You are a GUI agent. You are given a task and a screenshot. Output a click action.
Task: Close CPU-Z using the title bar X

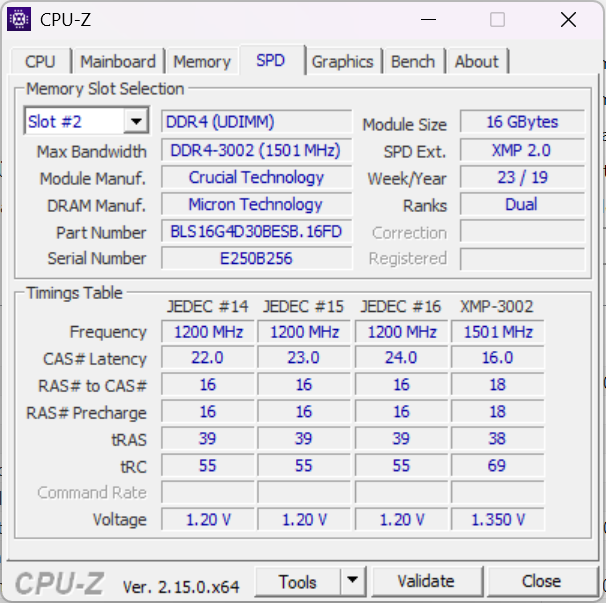click(568, 19)
